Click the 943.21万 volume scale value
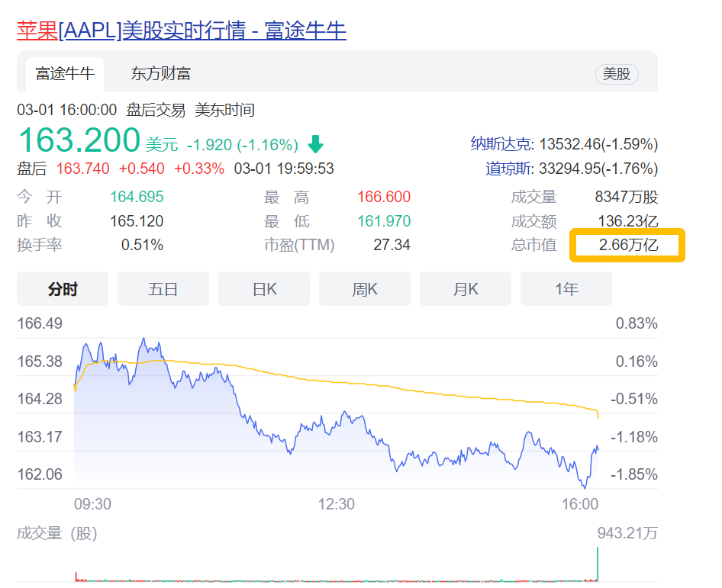The width and height of the screenshot is (722, 588). pos(627,533)
